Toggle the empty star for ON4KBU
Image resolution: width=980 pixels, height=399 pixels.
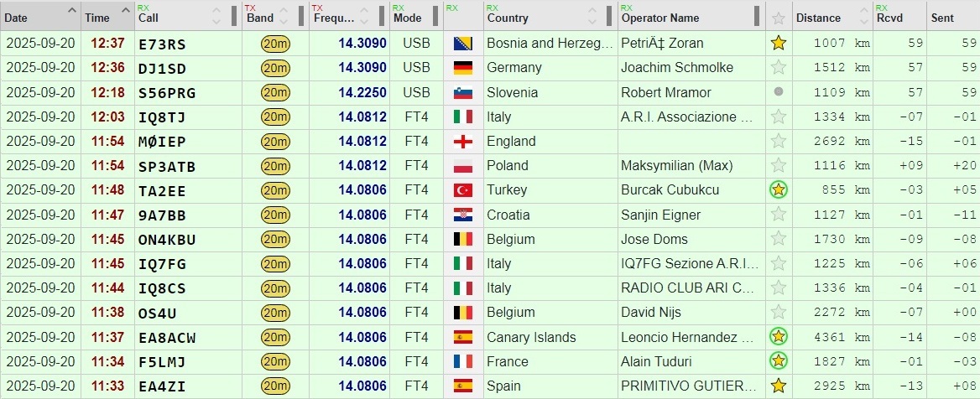(x=779, y=240)
